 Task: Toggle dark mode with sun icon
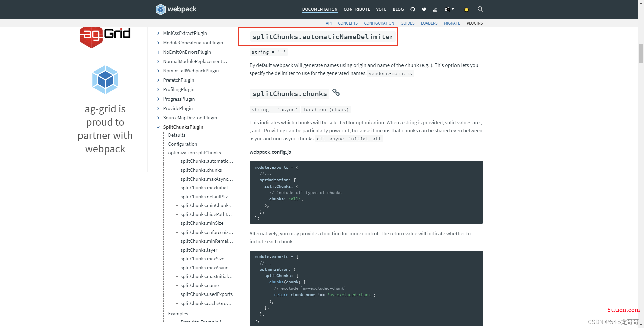[x=466, y=10]
